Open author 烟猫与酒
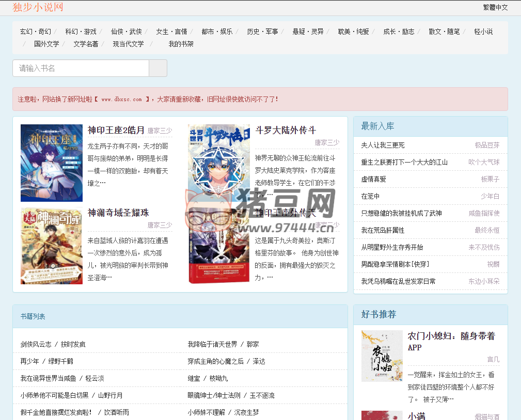Image resolution: width=521 pixels, height=420 pixels. [x=487, y=417]
